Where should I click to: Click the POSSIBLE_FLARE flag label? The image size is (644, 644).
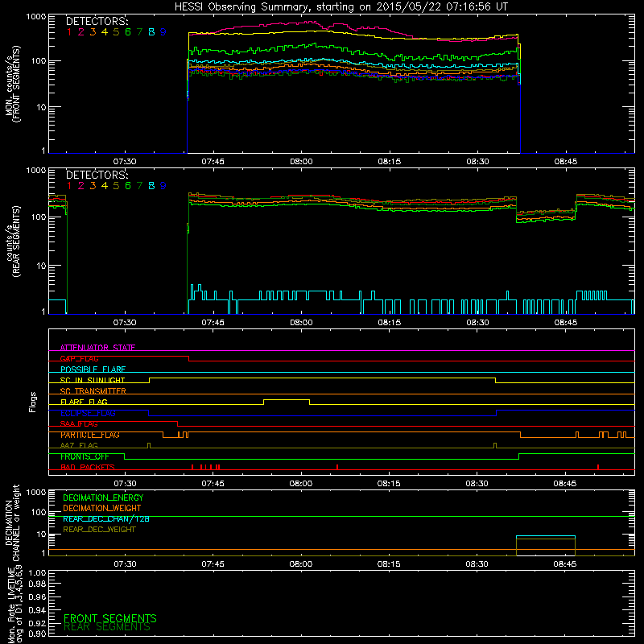pos(93,369)
